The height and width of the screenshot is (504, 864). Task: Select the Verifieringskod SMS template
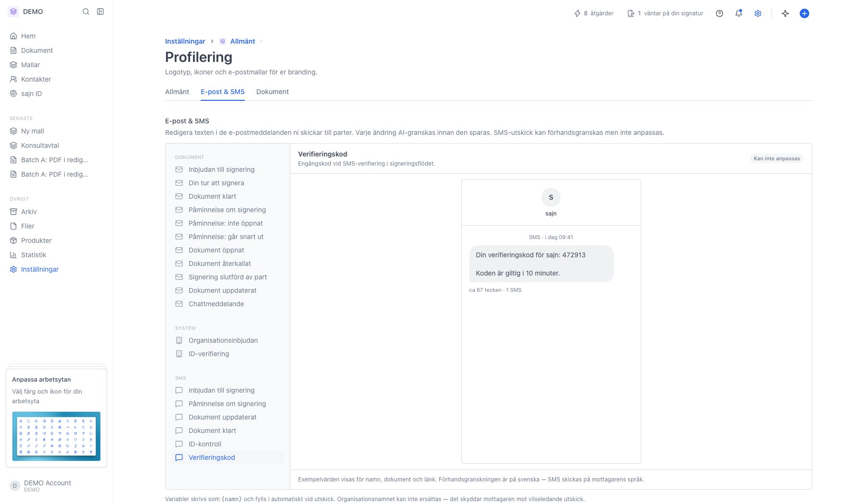pos(228,457)
